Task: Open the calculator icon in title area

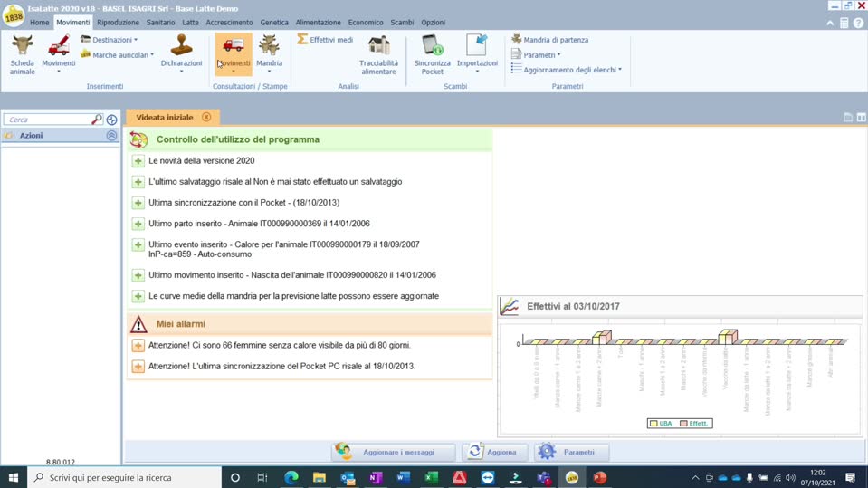Action: click(x=844, y=23)
